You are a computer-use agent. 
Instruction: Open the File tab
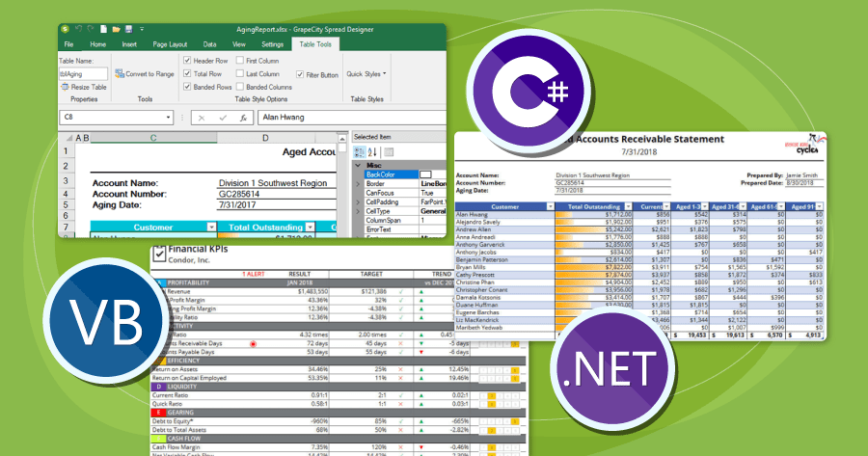click(68, 44)
